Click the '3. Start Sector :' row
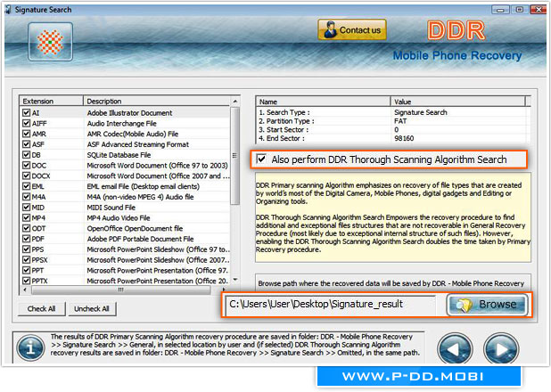The height and width of the screenshot is (392, 551). coord(392,129)
